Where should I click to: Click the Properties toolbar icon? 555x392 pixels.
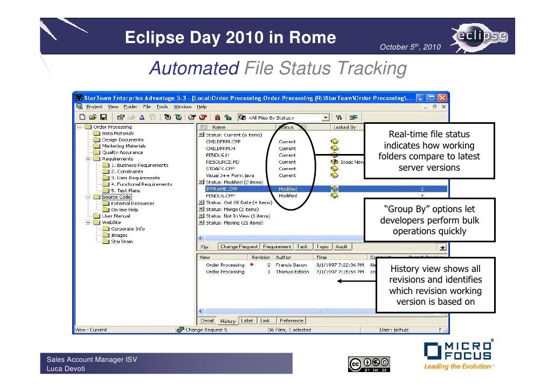click(121, 117)
